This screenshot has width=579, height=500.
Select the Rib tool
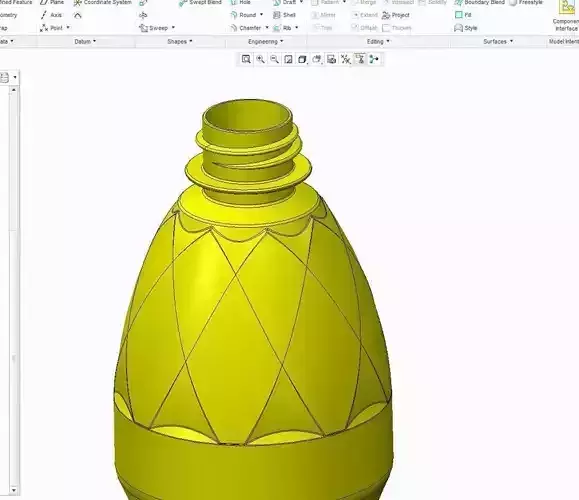click(282, 28)
